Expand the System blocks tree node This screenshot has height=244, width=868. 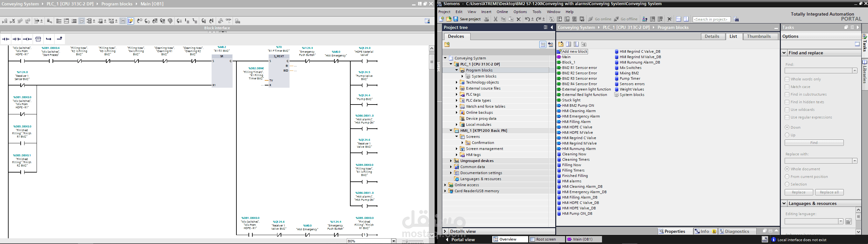point(462,76)
